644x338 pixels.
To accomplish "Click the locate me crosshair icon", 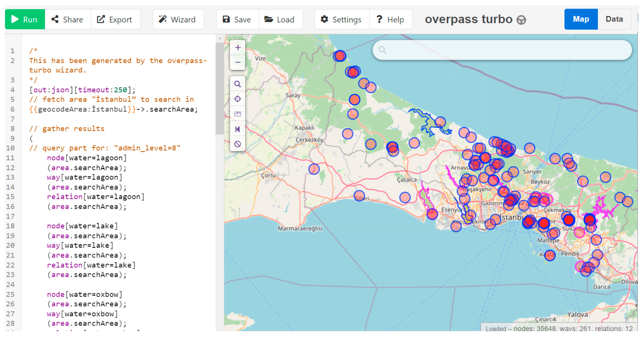I will click(237, 99).
